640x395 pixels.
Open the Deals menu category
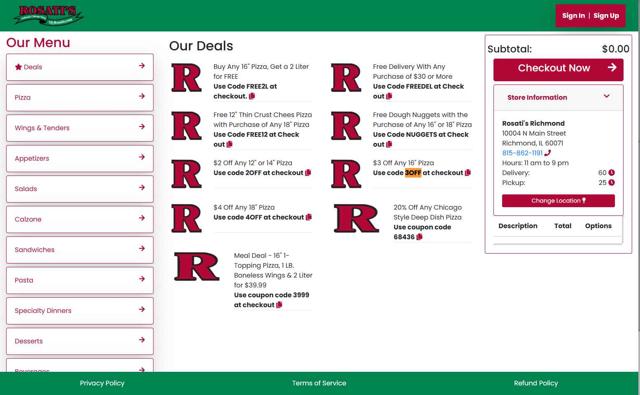(80, 67)
